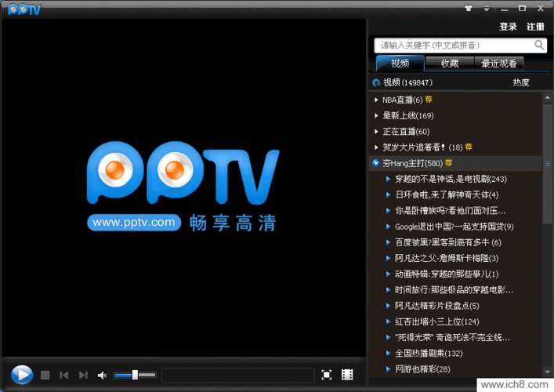Screen dimensions: 554x392
Task: Collapse the 夯Hang主打(580) category
Action: (x=376, y=163)
